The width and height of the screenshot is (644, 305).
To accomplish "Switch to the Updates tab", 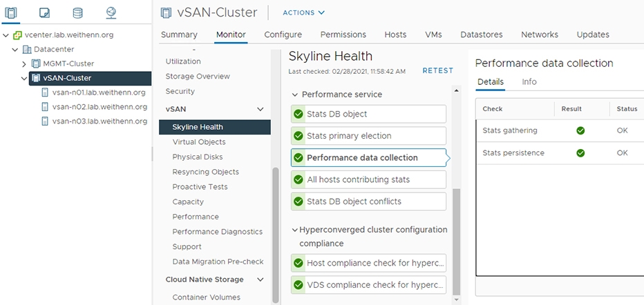I will click(x=593, y=35).
